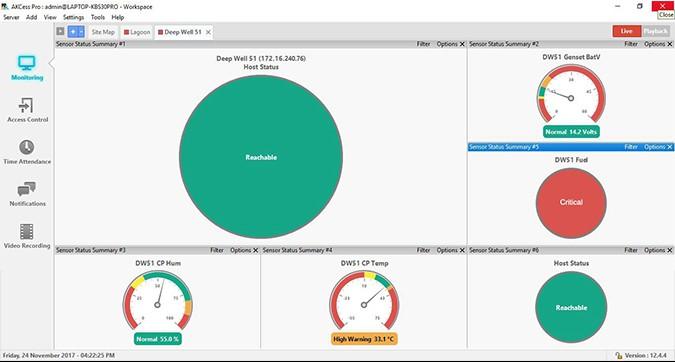This screenshot has height=362, width=675.
Task: Open Options for Sensor Status Summary #1
Action: (x=447, y=44)
